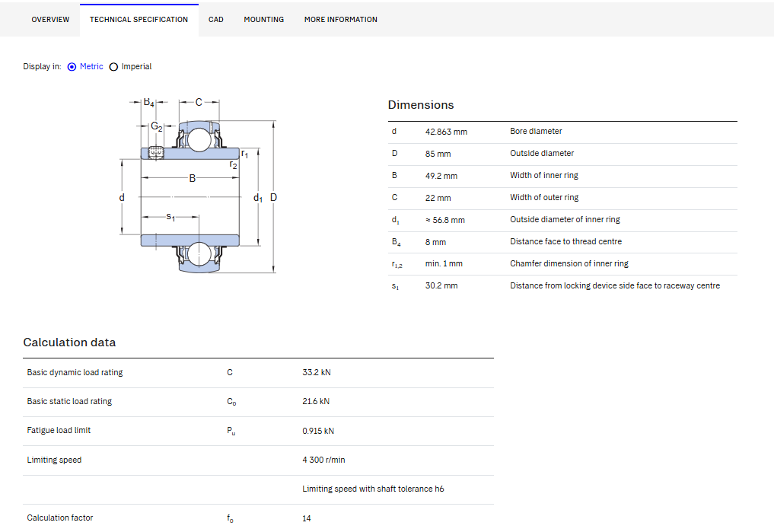The image size is (774, 532).
Task: Click the bore diameter value 42.863 mm
Action: tap(446, 132)
